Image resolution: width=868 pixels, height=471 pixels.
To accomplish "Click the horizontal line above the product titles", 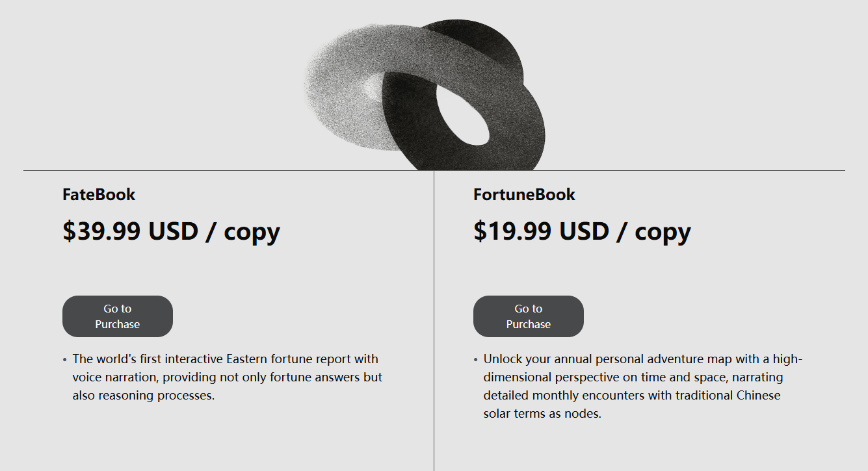I will (x=195, y=170).
